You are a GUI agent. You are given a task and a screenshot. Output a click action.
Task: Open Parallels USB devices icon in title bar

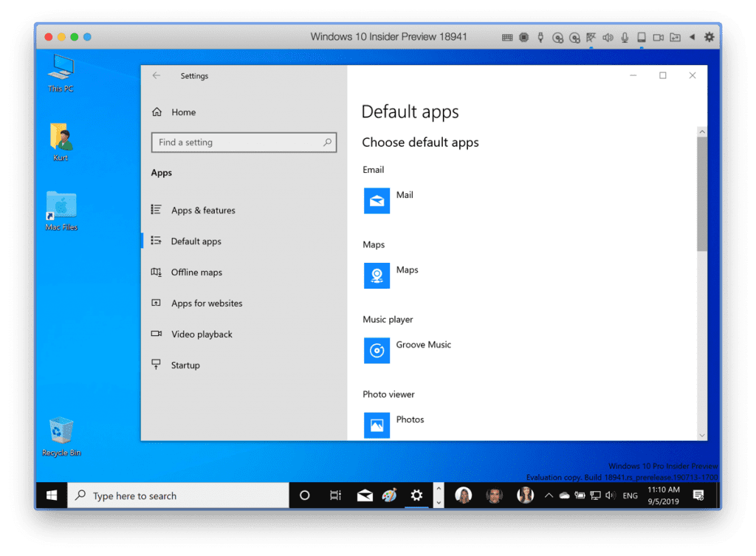click(x=540, y=37)
